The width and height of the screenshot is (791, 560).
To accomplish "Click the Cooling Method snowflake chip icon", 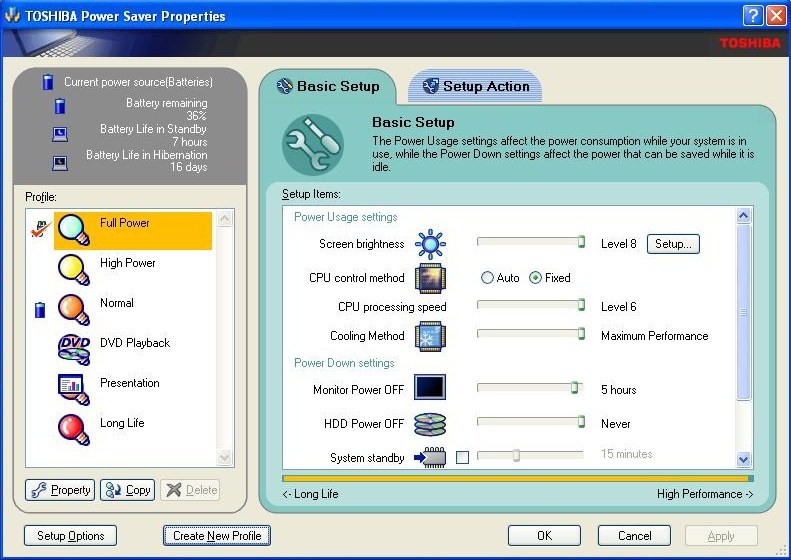I will coord(430,336).
